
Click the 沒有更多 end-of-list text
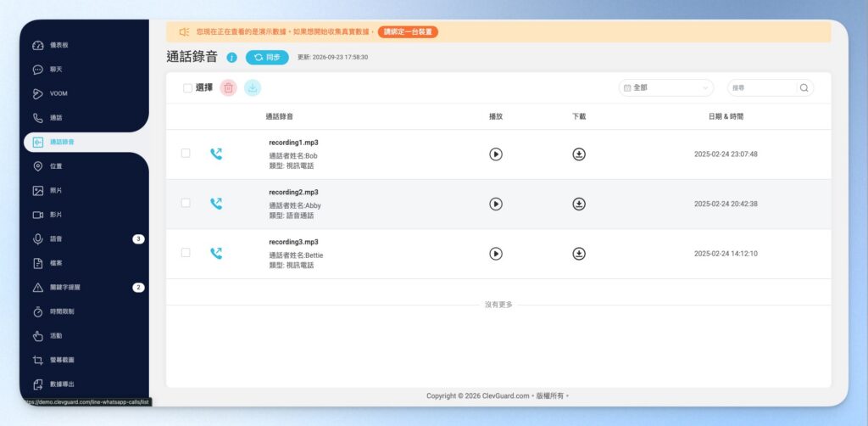click(498, 305)
